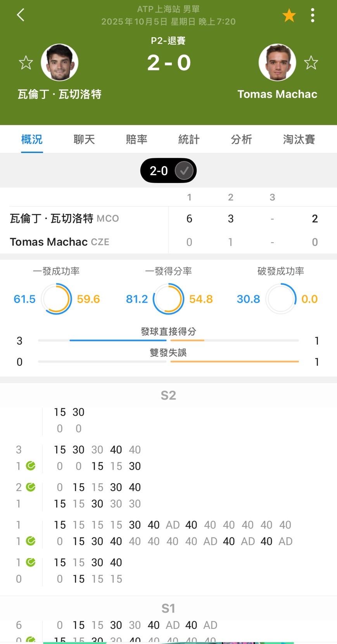Switch to the 聊天 tab

coord(84,139)
